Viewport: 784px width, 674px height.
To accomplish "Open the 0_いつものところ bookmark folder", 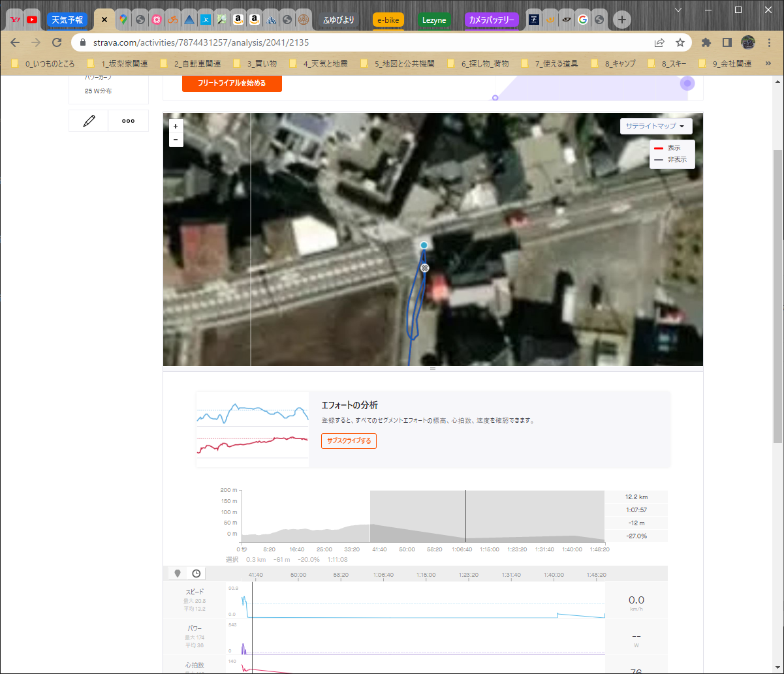I will tap(43, 64).
